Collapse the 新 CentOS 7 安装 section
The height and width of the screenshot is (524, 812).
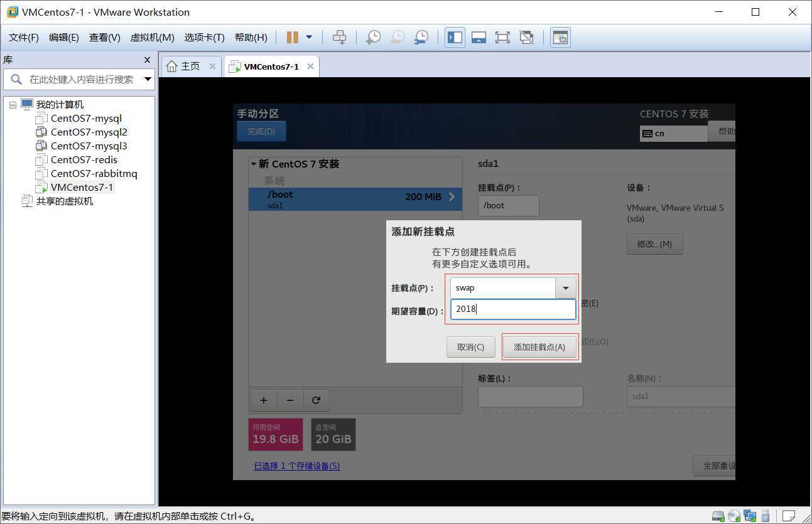pos(254,164)
